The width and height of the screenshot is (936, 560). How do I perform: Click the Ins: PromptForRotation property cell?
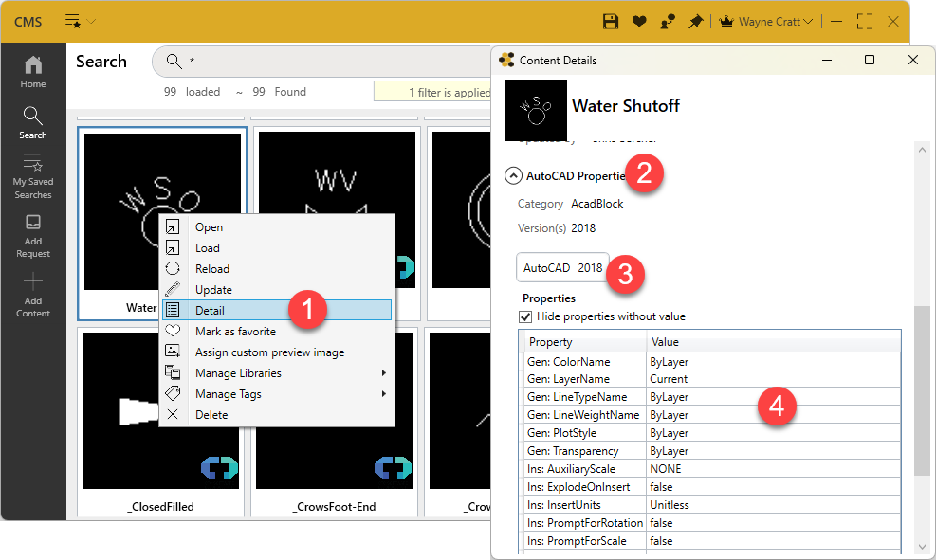pyautogui.click(x=584, y=523)
